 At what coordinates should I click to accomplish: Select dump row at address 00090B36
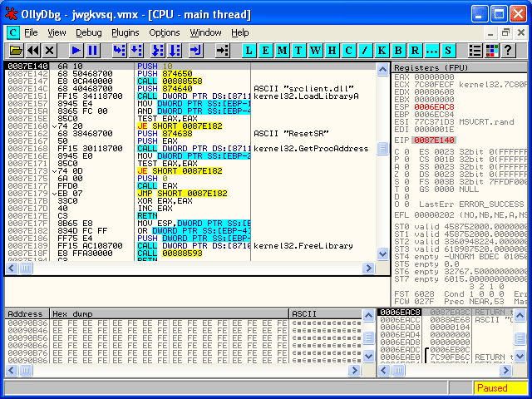[183, 323]
